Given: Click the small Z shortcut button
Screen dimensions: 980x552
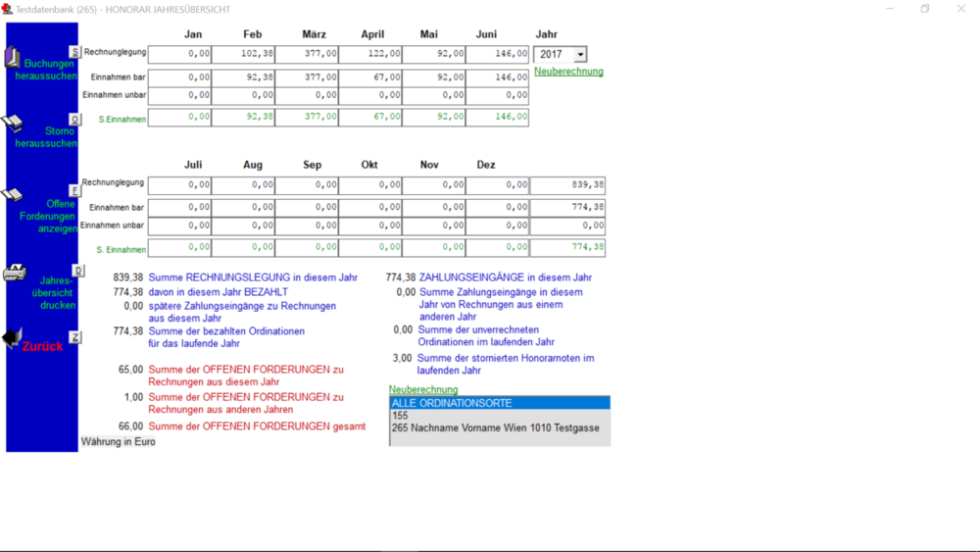Looking at the screenshot, I should coord(75,337).
